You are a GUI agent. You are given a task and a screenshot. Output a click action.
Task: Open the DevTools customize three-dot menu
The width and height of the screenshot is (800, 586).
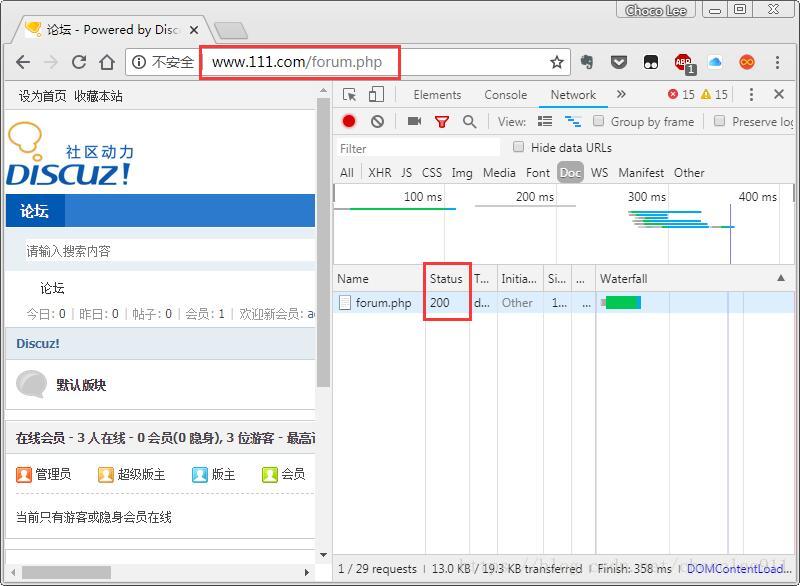click(x=751, y=94)
